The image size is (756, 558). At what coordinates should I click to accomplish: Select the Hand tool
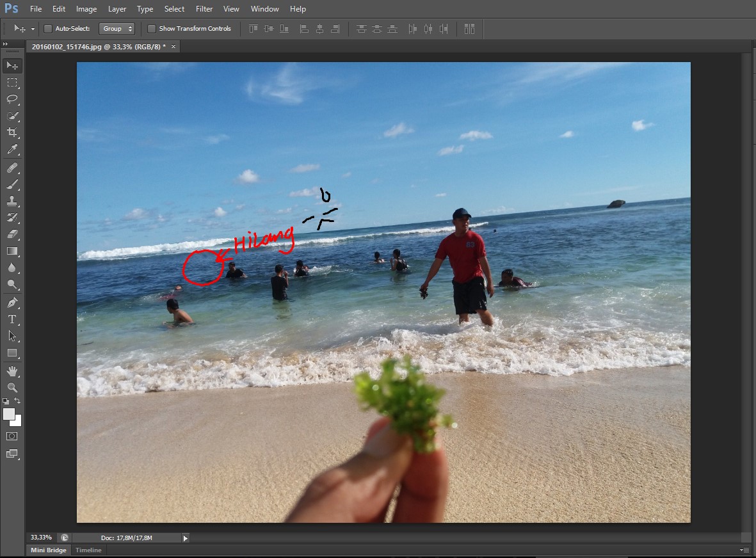12,371
